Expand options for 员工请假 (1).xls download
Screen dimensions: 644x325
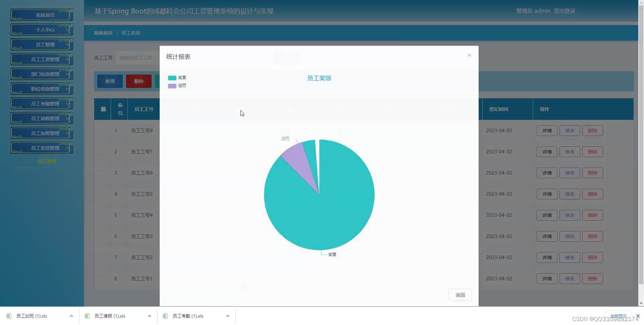(x=149, y=316)
